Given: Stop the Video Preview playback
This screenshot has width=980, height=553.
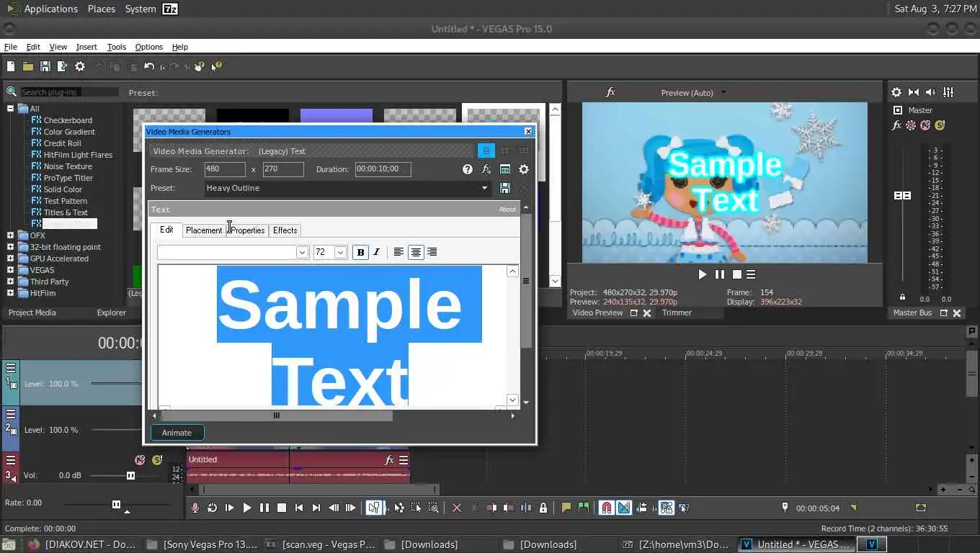Looking at the screenshot, I should coord(736,274).
